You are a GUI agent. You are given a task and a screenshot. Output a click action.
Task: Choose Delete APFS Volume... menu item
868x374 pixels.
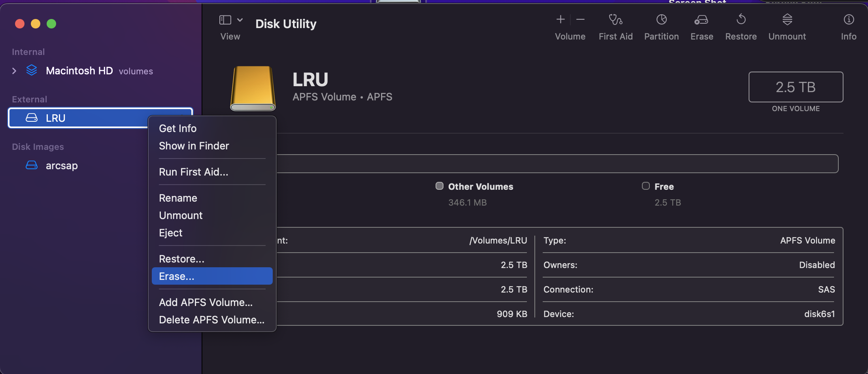(212, 320)
